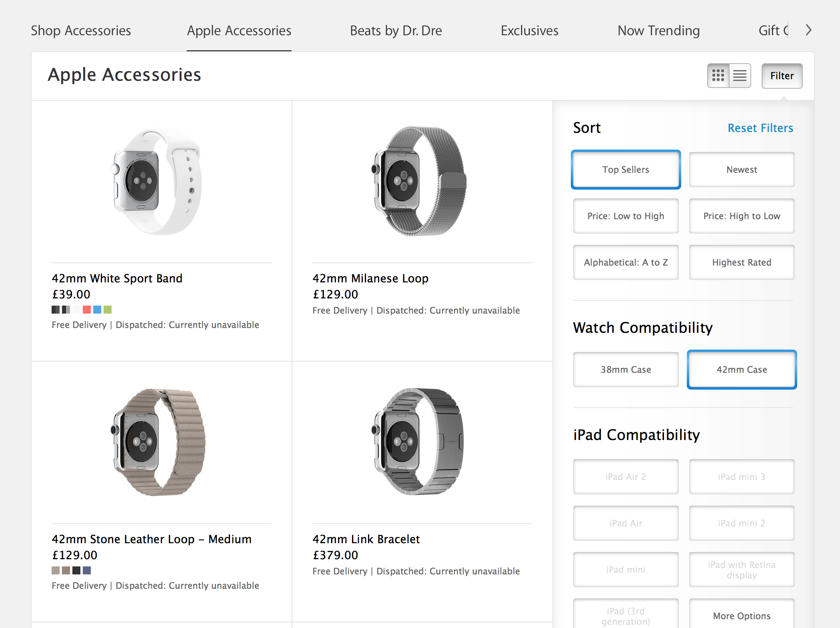Click the Apple Accessories page heading
The image size is (840, 628).
pyautogui.click(x=124, y=75)
